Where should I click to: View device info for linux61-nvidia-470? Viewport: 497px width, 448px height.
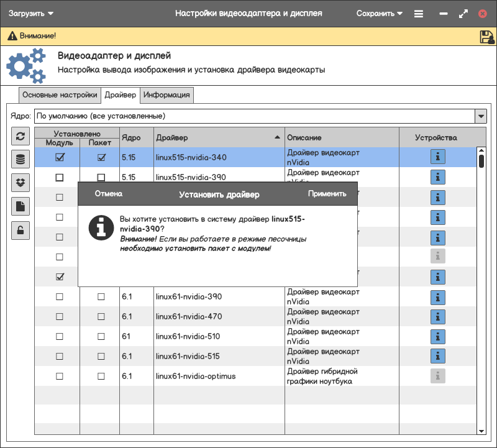click(x=438, y=317)
